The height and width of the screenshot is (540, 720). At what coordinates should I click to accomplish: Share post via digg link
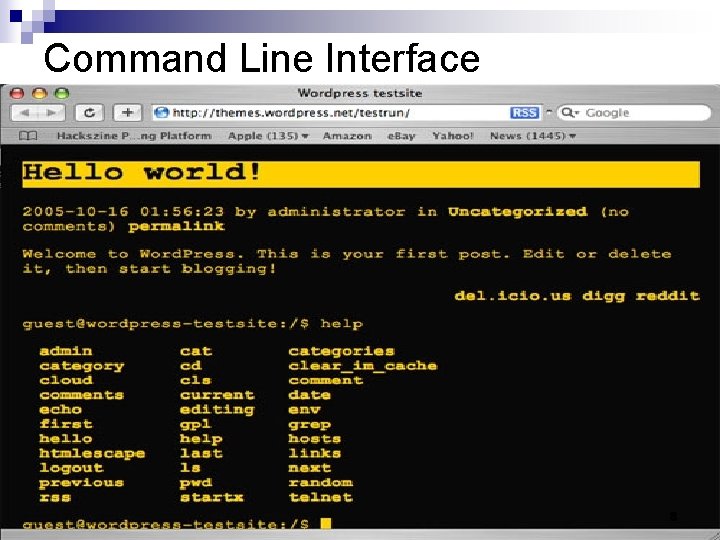[603, 296]
